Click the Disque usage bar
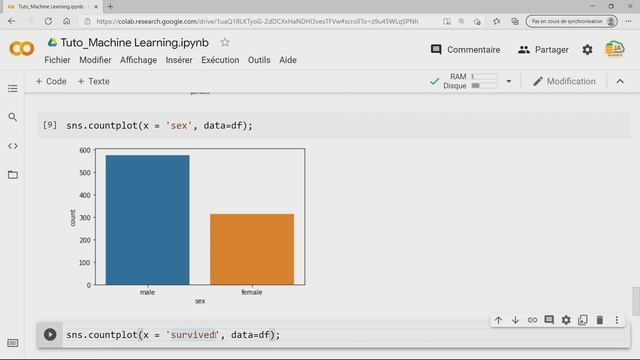The image size is (640, 360). (x=484, y=86)
